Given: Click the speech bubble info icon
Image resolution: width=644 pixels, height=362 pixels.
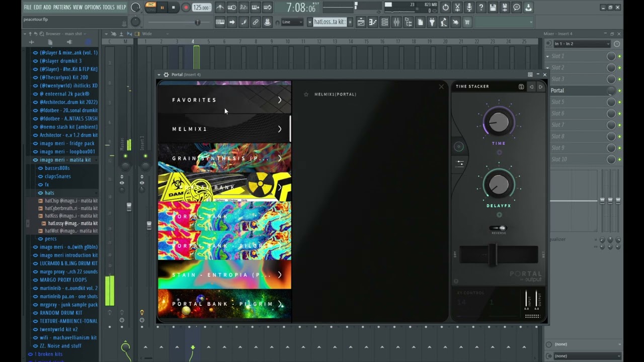Looking at the screenshot, I should point(517,8).
